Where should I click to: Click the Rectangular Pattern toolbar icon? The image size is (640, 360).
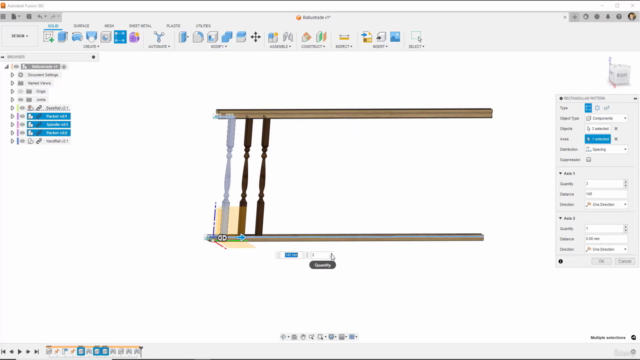[120, 37]
